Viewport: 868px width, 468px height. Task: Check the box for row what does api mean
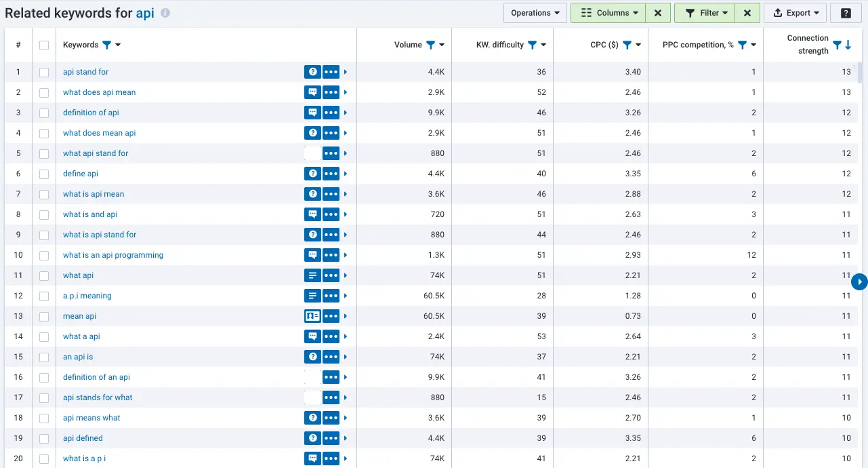point(44,92)
